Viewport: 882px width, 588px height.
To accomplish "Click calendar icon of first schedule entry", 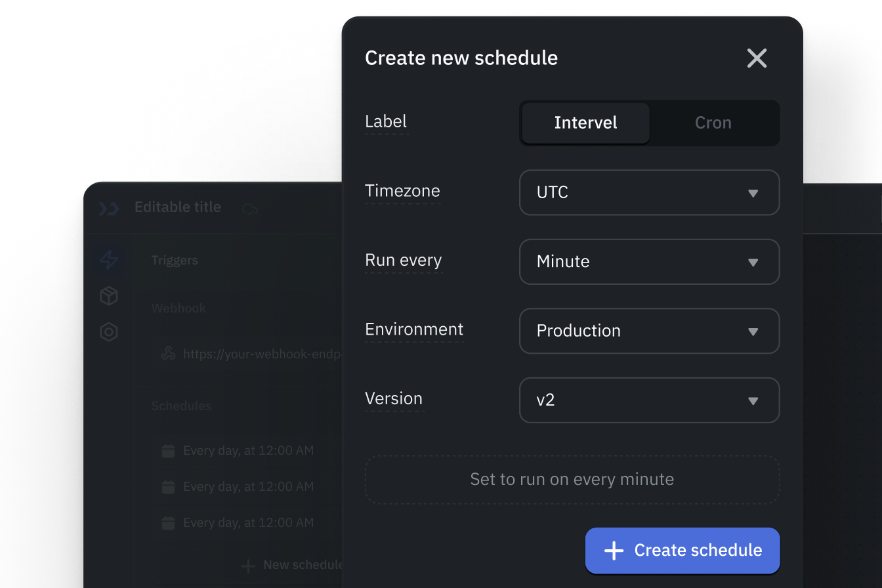I will (168, 451).
